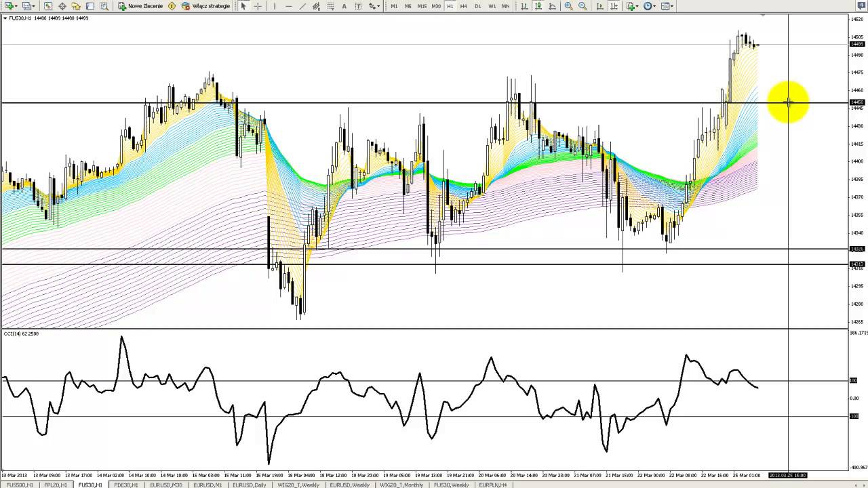Expand the New Chart dropdown arrow
Screen dimensions: 868x488
[x=16, y=6]
